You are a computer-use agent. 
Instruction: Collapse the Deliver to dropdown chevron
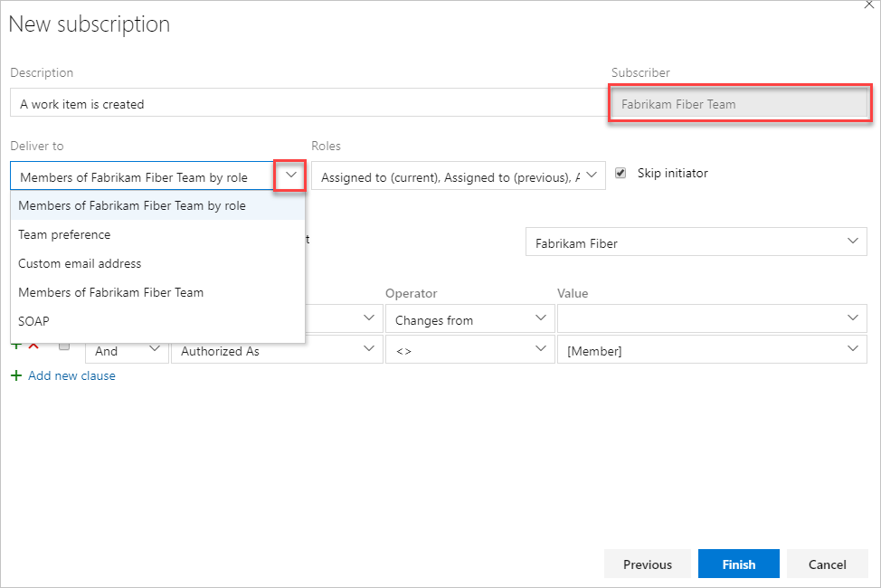[x=290, y=175]
